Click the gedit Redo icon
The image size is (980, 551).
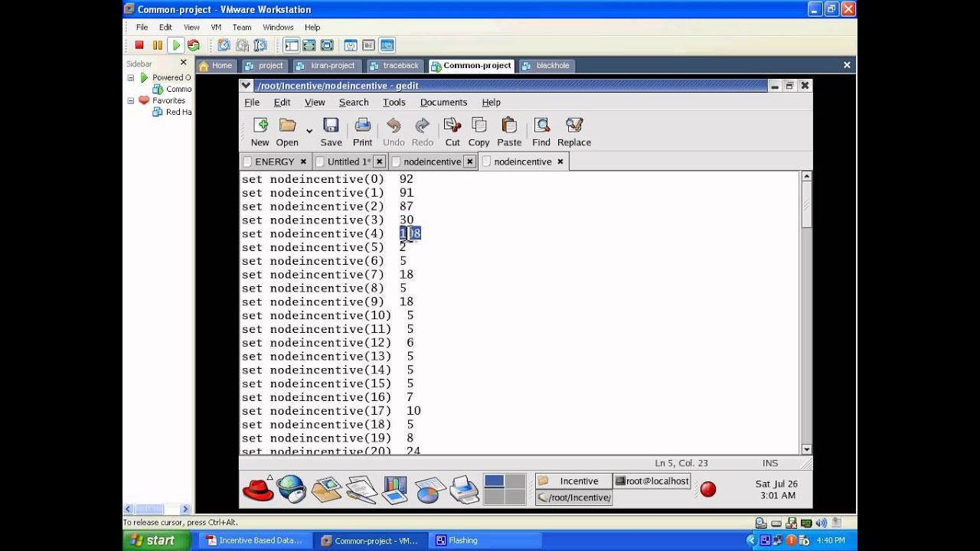423,125
